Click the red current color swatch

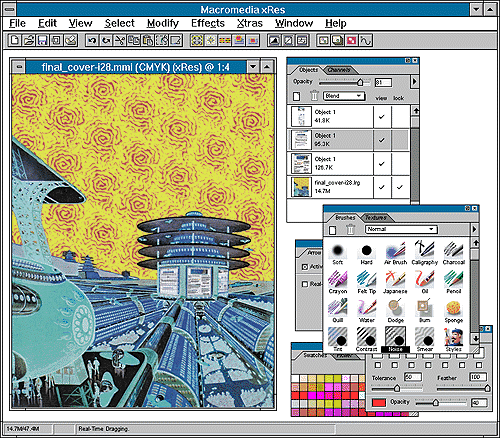[x=379, y=402]
